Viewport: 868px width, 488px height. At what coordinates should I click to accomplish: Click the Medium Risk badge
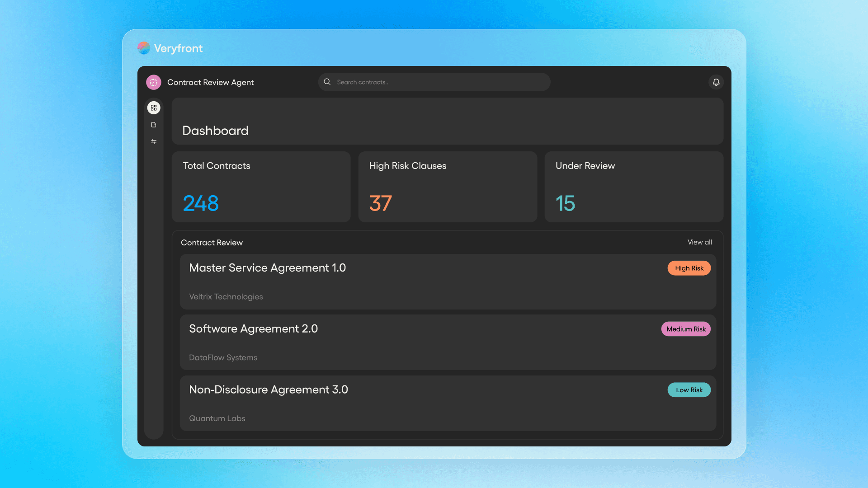click(x=686, y=329)
